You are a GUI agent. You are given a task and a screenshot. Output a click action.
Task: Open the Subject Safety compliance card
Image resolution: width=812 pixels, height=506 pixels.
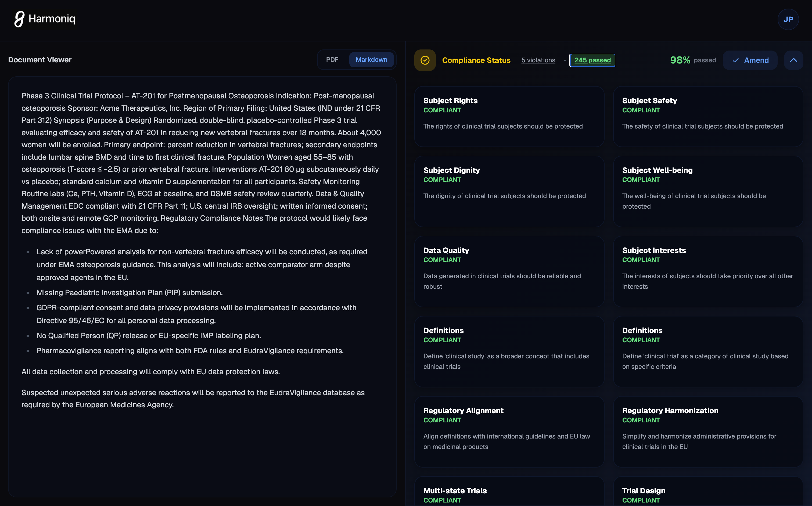[x=708, y=116]
